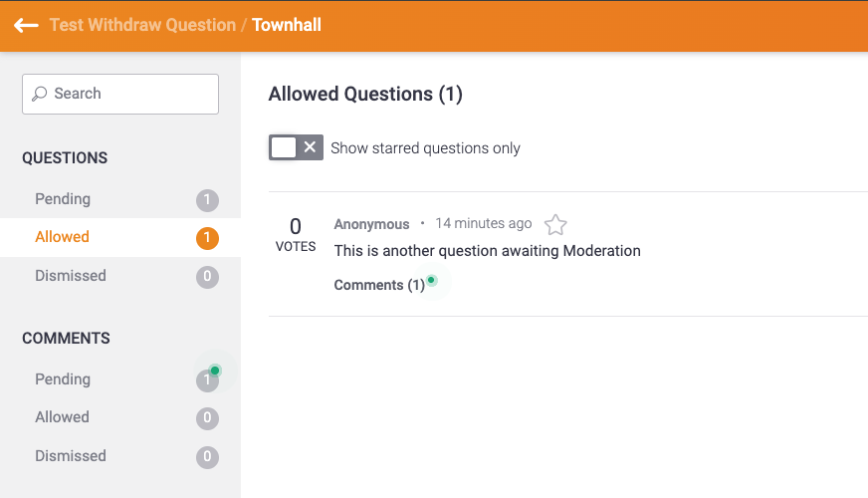Click the X inside the starred toggle
Screen dimensions: 868x498
point(310,146)
